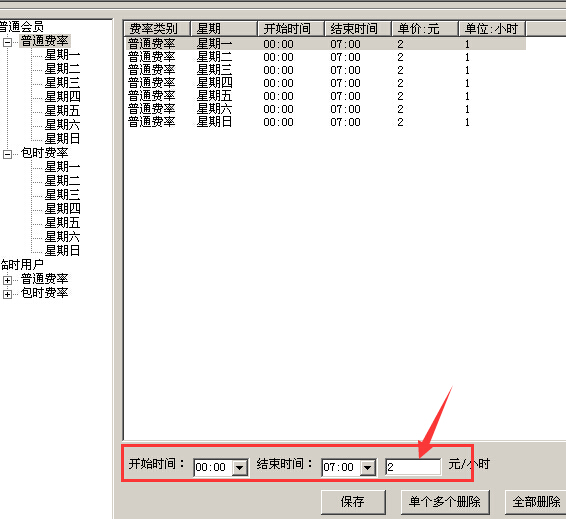Select the 星期二 row in the rate table
Viewport: 566px width, 519px height.
pyautogui.click(x=325, y=57)
